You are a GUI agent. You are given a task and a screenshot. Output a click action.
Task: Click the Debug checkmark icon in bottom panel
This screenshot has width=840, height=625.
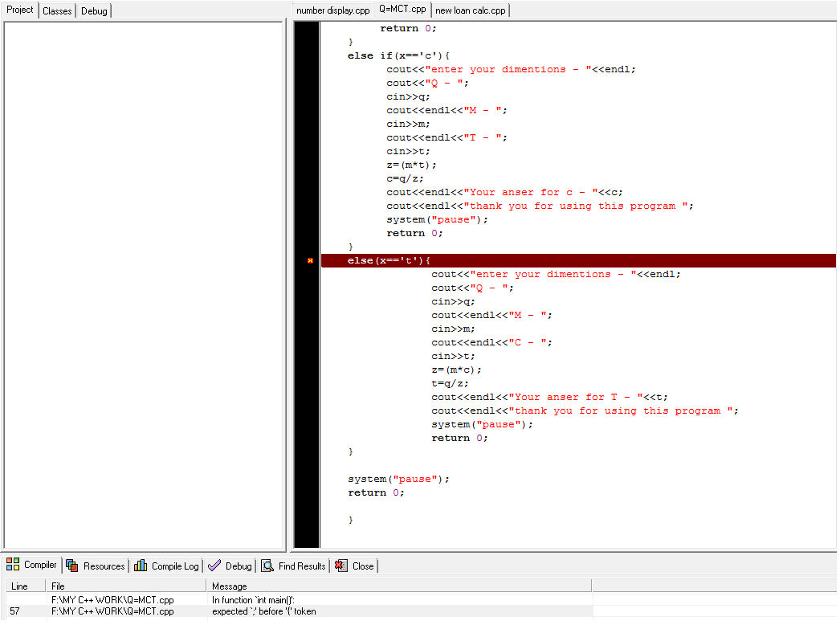[x=214, y=566]
